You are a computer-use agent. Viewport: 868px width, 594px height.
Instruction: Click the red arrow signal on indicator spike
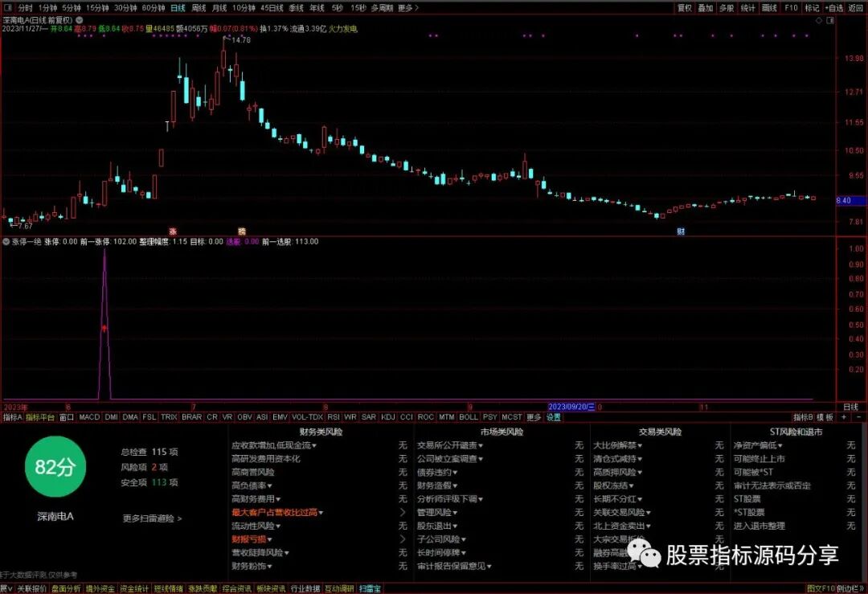coord(104,328)
